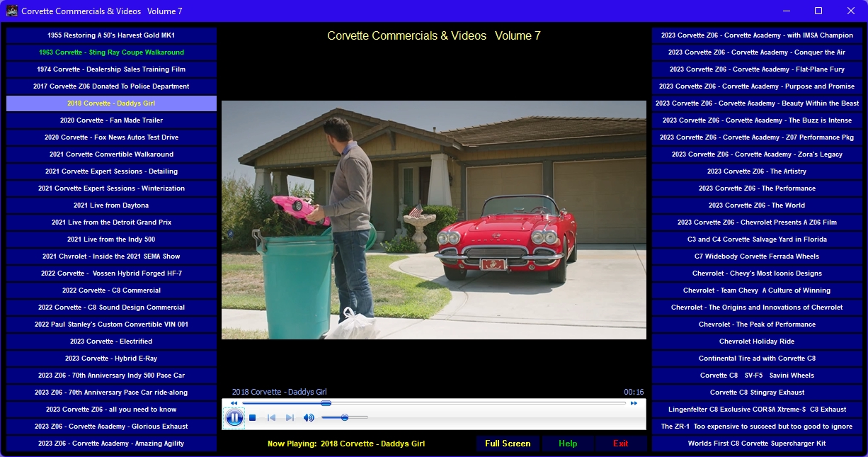Select Inside the 2021 SEMA Show
868x457 pixels.
[x=111, y=256]
